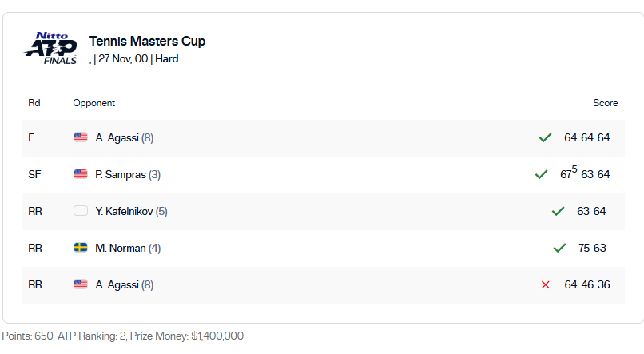
Task: Open the Tennis Masters Cup tournament title
Action: coord(148,41)
